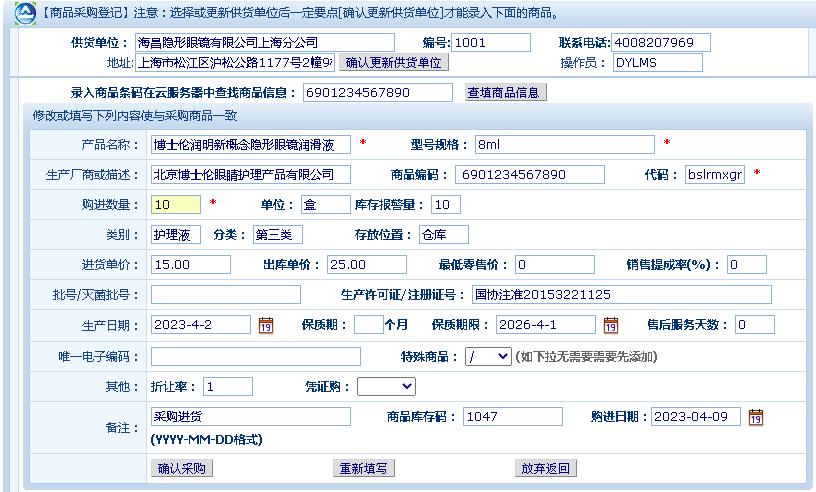Image resolution: width=816 pixels, height=492 pixels.
Task: Open calendar picker for 保质期限
Action: pos(611,325)
